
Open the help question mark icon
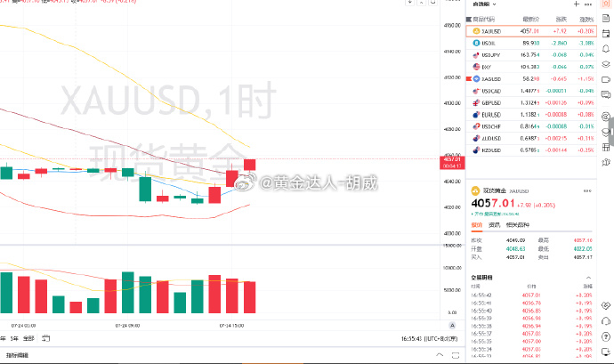[x=606, y=336]
